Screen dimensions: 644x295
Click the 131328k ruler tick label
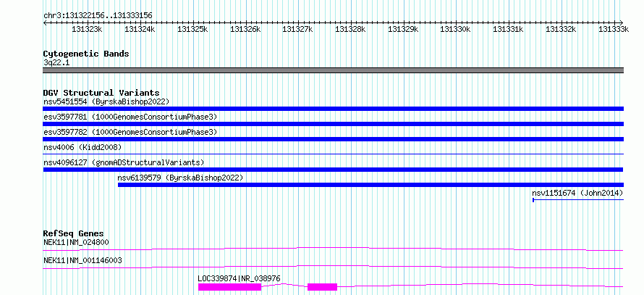[x=350, y=29]
